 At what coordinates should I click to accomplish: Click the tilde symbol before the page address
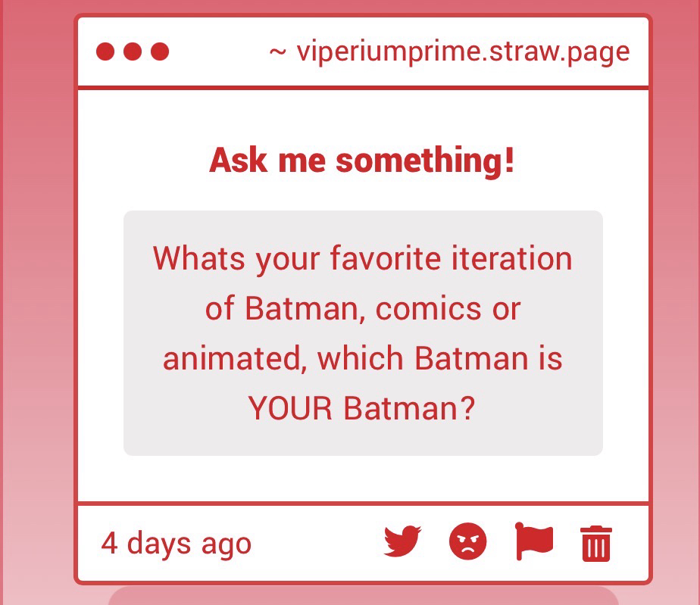coord(277,52)
